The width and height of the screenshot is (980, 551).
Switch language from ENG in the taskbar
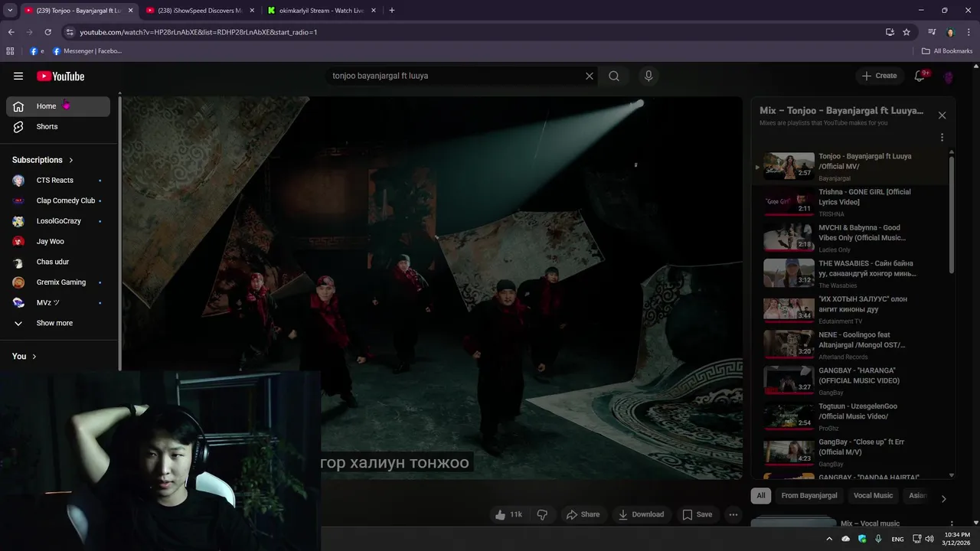click(x=897, y=539)
